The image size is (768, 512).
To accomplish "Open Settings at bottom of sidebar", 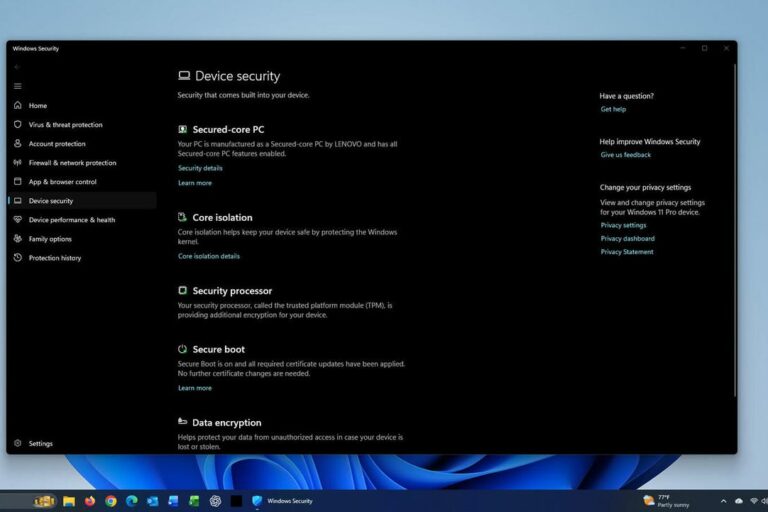I will pyautogui.click(x=40, y=443).
